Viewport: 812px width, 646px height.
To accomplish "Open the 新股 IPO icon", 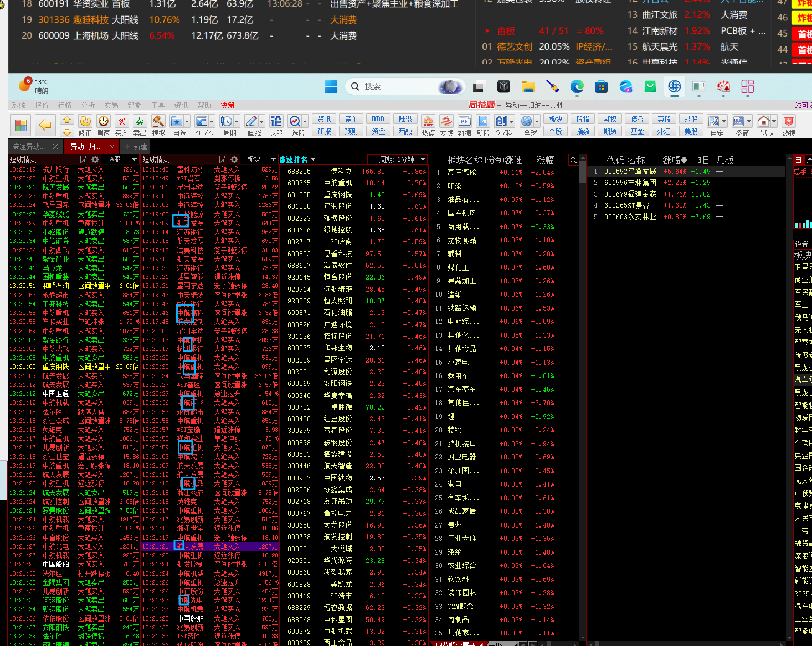I will click(x=483, y=125).
